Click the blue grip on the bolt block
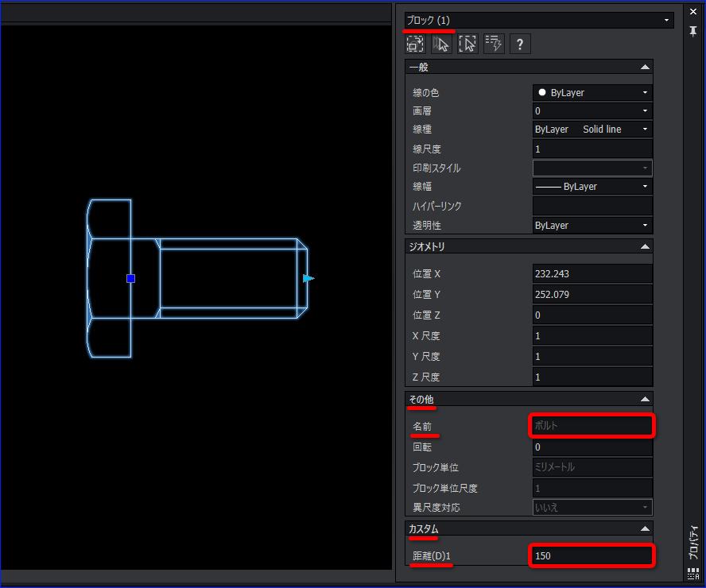Viewport: 706px width, 588px height. 130,278
